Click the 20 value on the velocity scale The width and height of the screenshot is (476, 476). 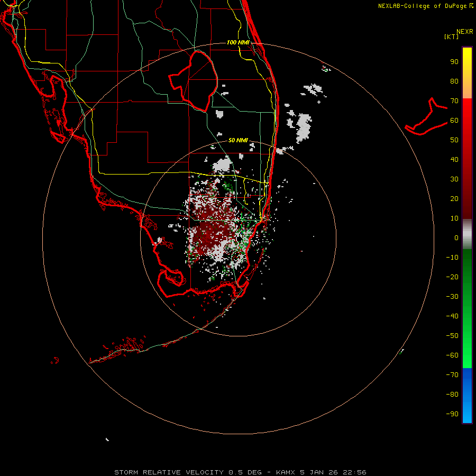click(x=454, y=198)
